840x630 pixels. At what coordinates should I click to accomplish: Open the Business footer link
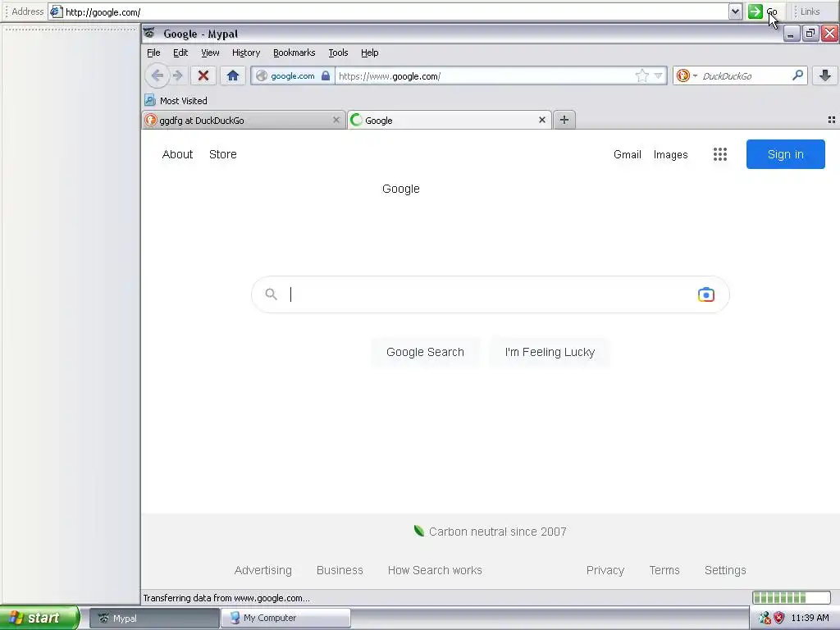pos(340,570)
